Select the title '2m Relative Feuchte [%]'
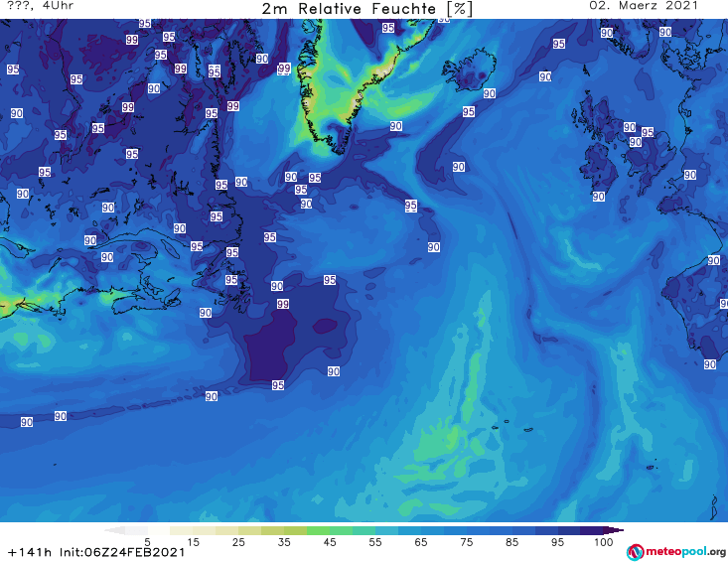The height and width of the screenshot is (562, 728). [366, 8]
